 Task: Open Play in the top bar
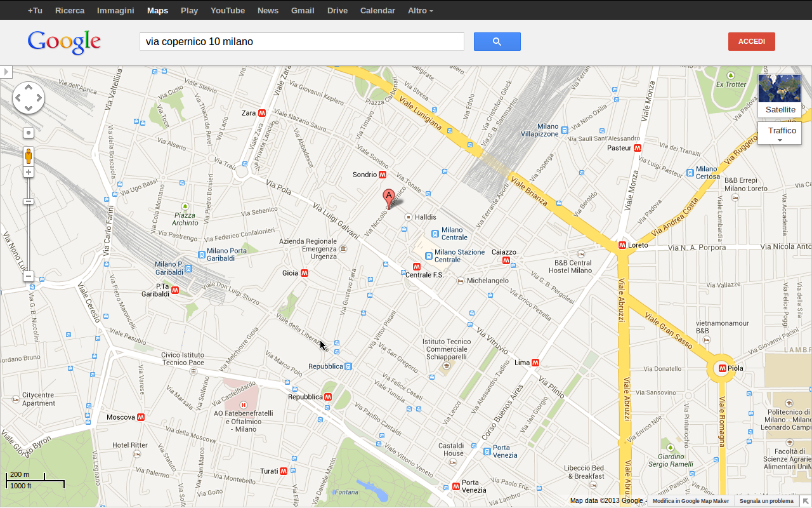tap(189, 10)
